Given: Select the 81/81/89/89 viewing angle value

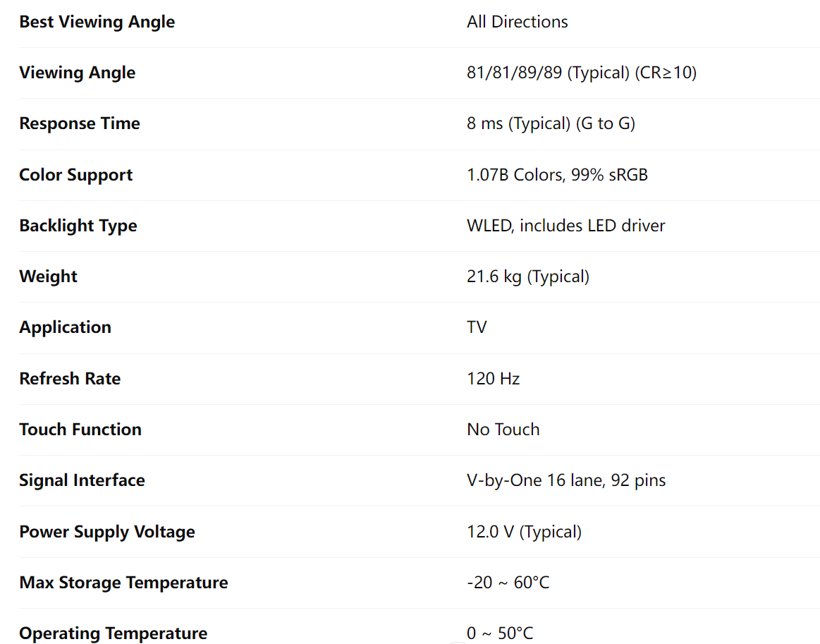Looking at the screenshot, I should pos(581,73).
